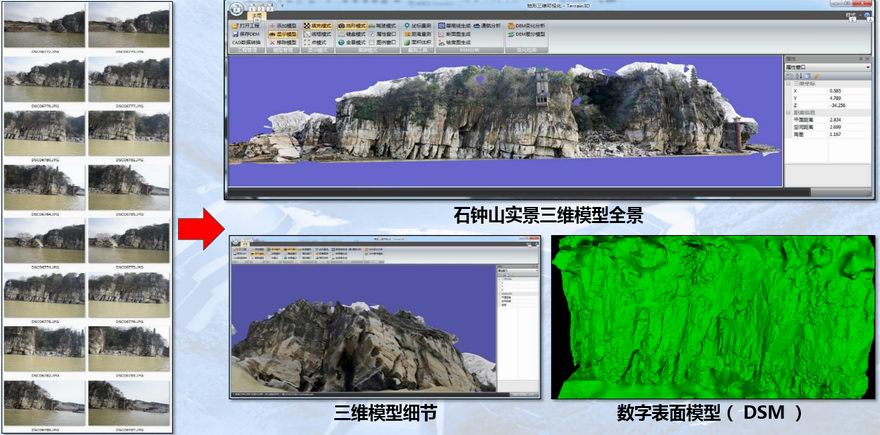Screen dimensions: 880x435
Task: Select thumbnail DSC06777.JPG
Action: 129,78
